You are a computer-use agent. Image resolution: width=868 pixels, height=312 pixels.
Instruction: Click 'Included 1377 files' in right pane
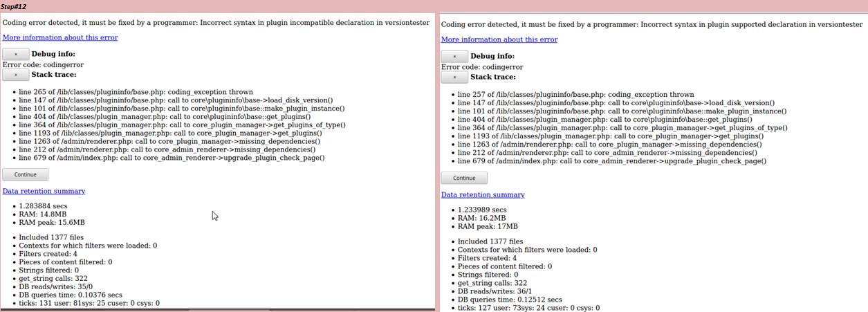490,241
